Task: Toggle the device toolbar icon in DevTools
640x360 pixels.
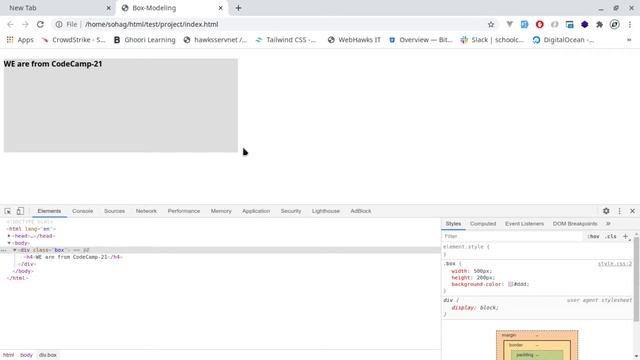Action: point(20,211)
